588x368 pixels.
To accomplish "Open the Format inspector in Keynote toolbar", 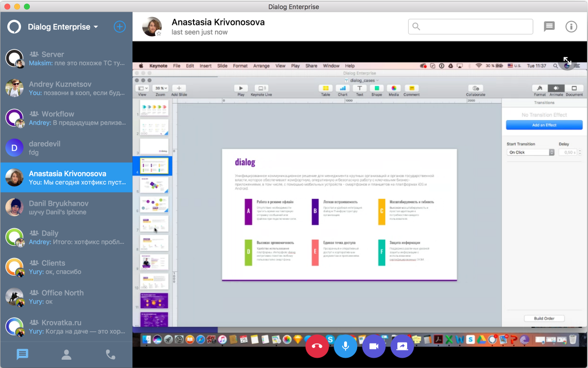I will point(539,89).
